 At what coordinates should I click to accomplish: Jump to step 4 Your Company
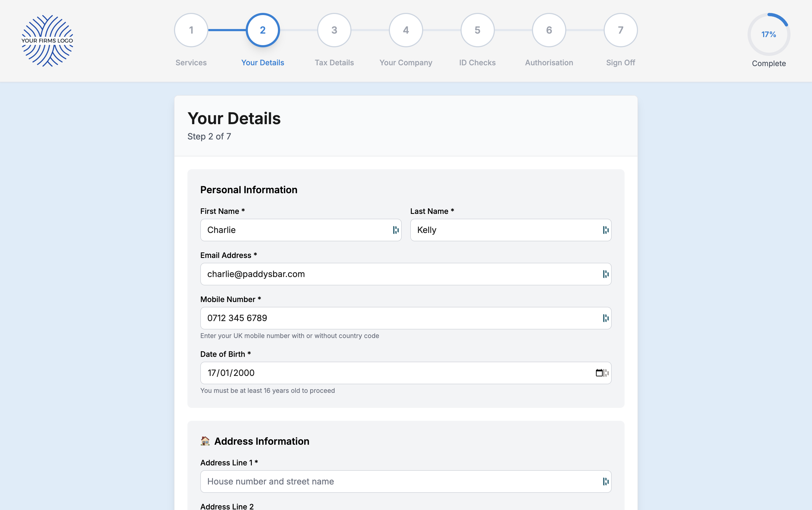(x=405, y=30)
